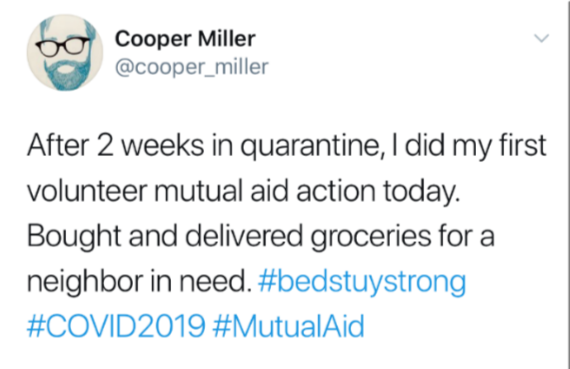Click the word "groceries" in the tweet
The image size is (570, 369).
(371, 238)
